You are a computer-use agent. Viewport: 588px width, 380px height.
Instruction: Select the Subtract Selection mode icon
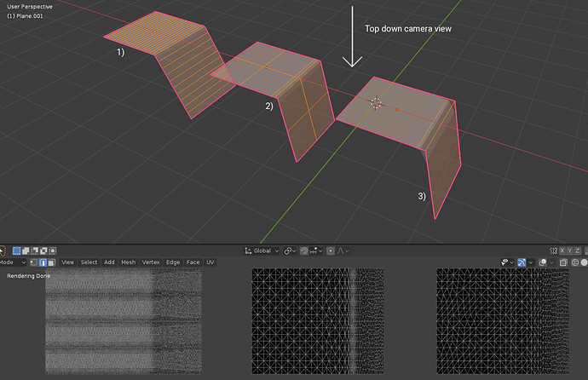34,250
